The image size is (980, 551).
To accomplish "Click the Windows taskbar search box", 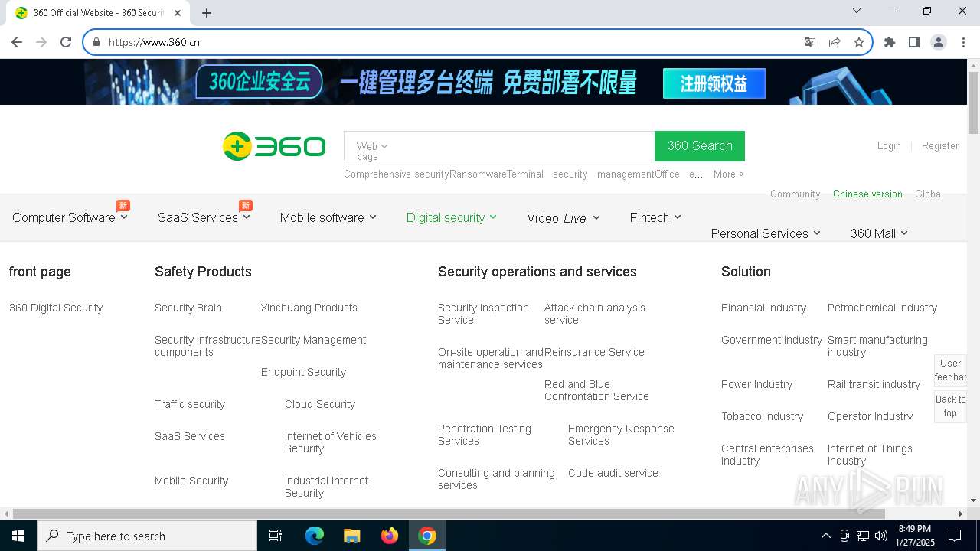I will coord(147,536).
